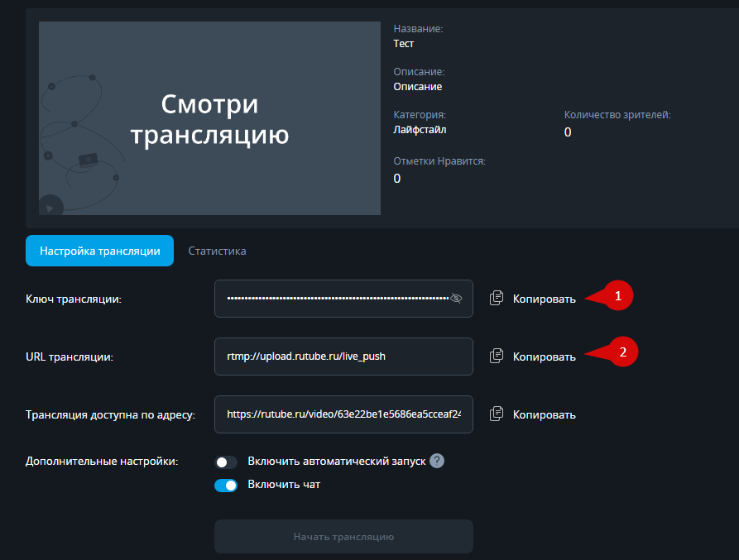The width and height of the screenshot is (739, 560).
Task: Click the Включить автоматический запуск label
Action: [x=336, y=461]
